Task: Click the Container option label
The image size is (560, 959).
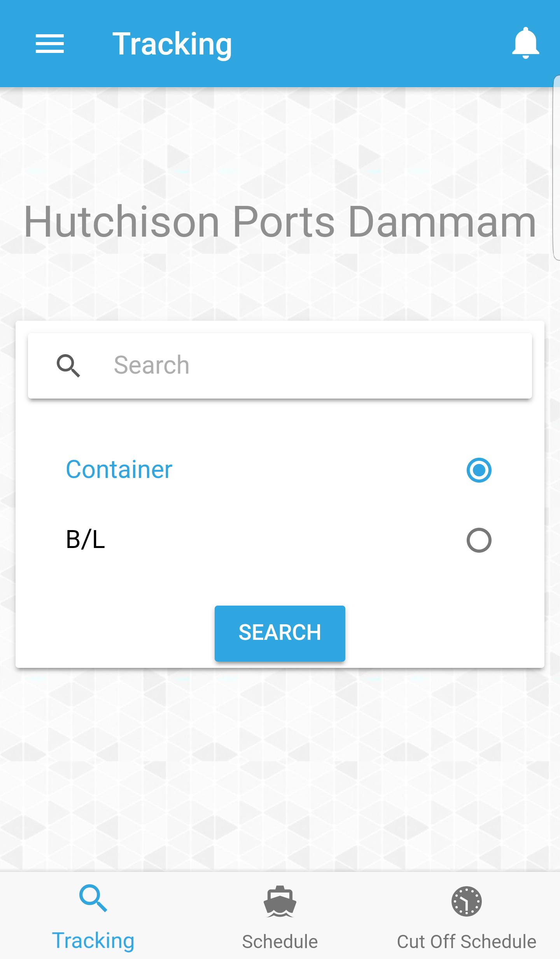Action: pos(118,470)
